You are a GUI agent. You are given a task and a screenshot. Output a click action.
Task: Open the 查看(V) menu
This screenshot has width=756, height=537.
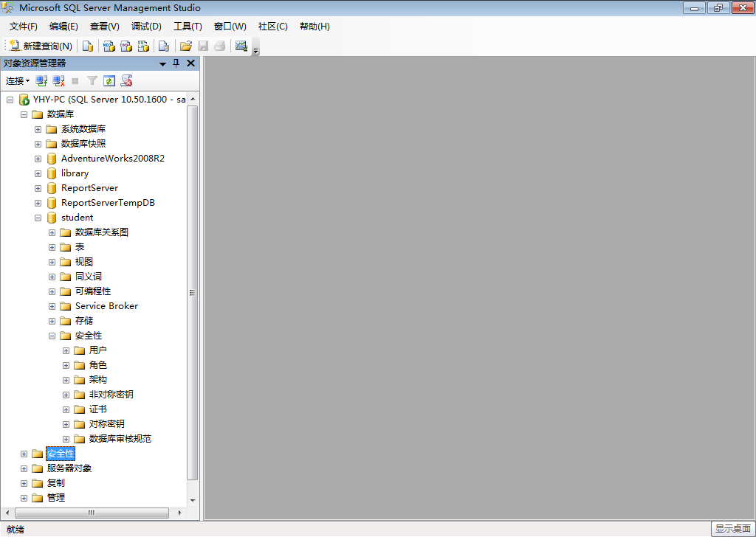click(105, 27)
